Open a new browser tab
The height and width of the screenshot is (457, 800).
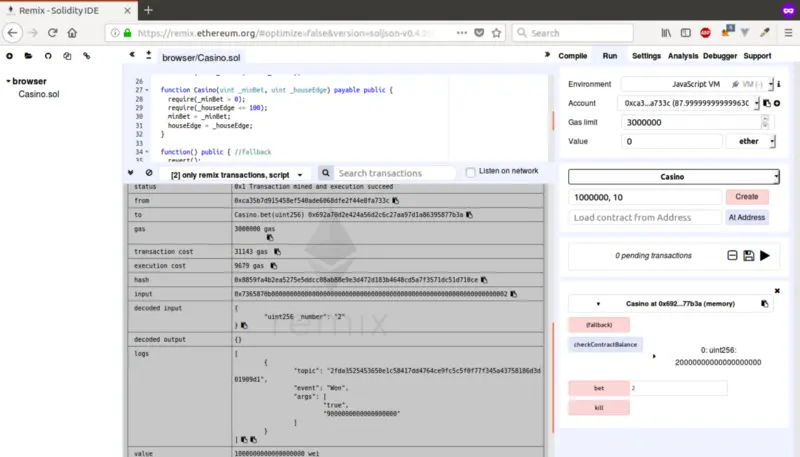pyautogui.click(x=148, y=10)
